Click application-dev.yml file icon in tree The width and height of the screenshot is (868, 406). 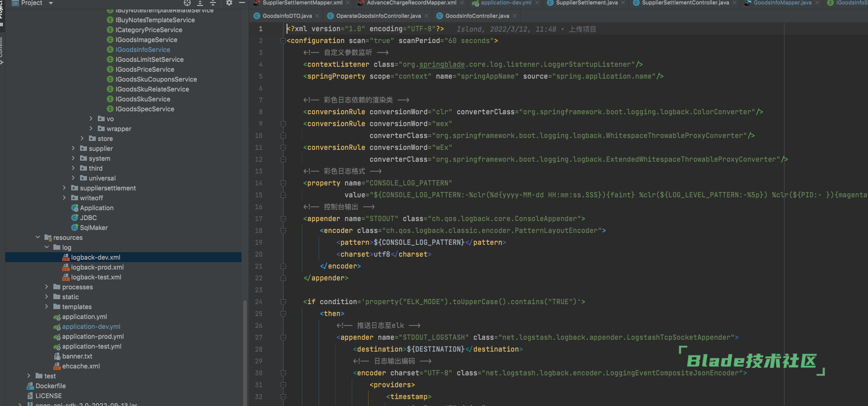pos(57,327)
